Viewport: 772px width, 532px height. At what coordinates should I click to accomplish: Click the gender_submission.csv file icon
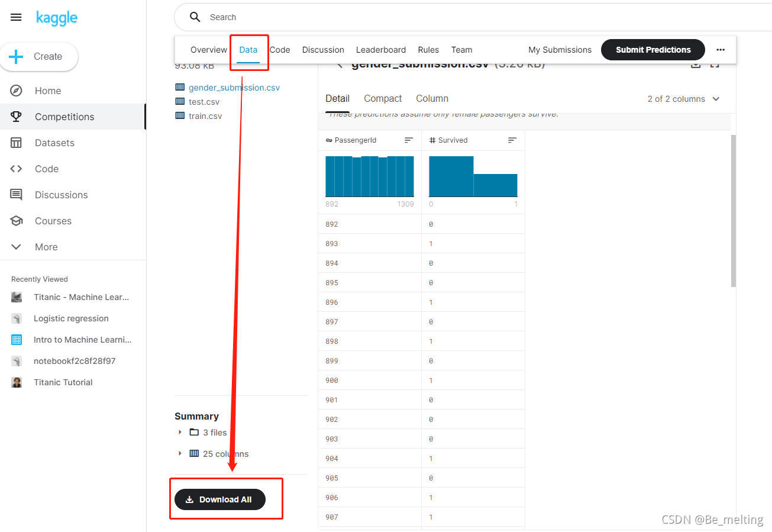tap(180, 87)
